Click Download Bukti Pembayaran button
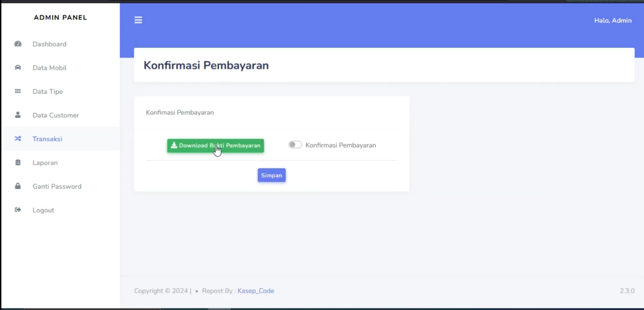The image size is (644, 310). coord(215,146)
